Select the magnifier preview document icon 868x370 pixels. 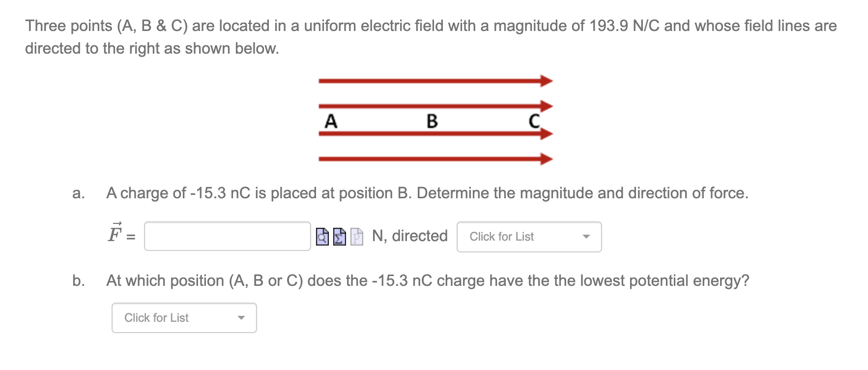(322, 237)
